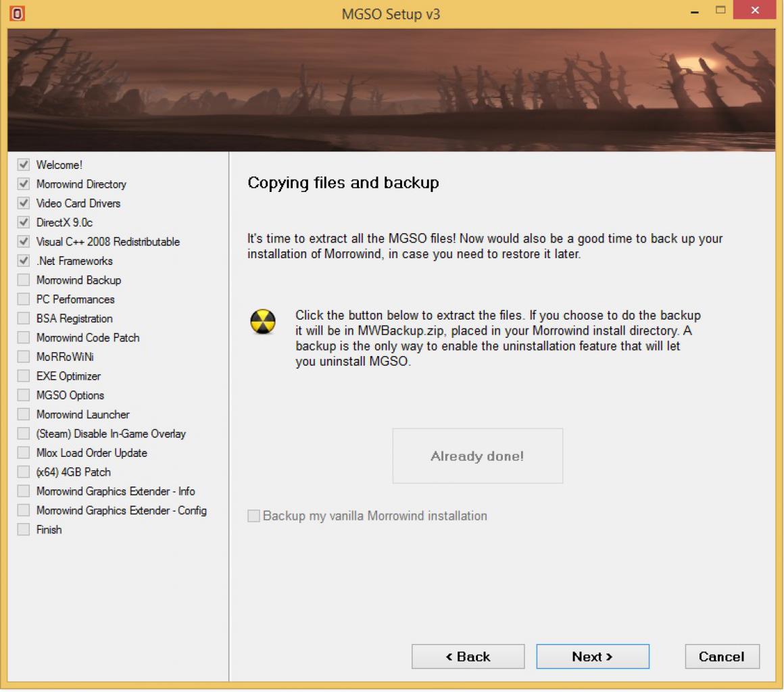This screenshot has height=692, width=784.
Task: Toggle the Welcome! step checkbox
Action: [x=24, y=164]
